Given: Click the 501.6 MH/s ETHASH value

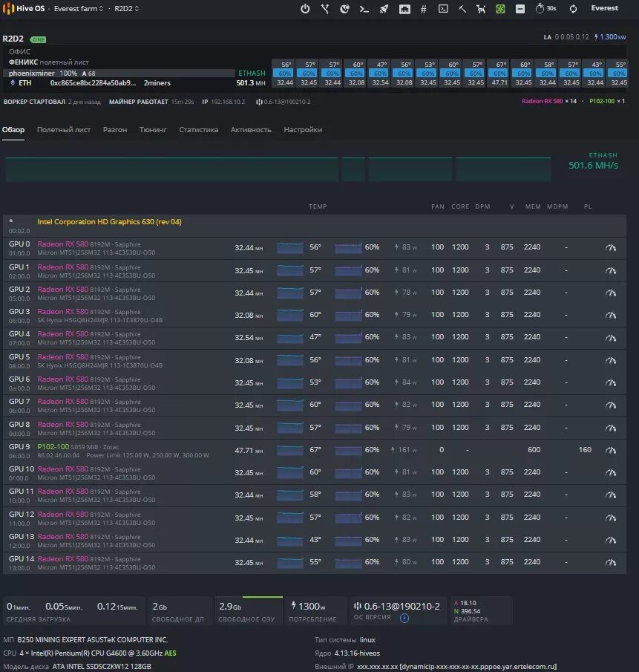Looking at the screenshot, I should tap(593, 165).
